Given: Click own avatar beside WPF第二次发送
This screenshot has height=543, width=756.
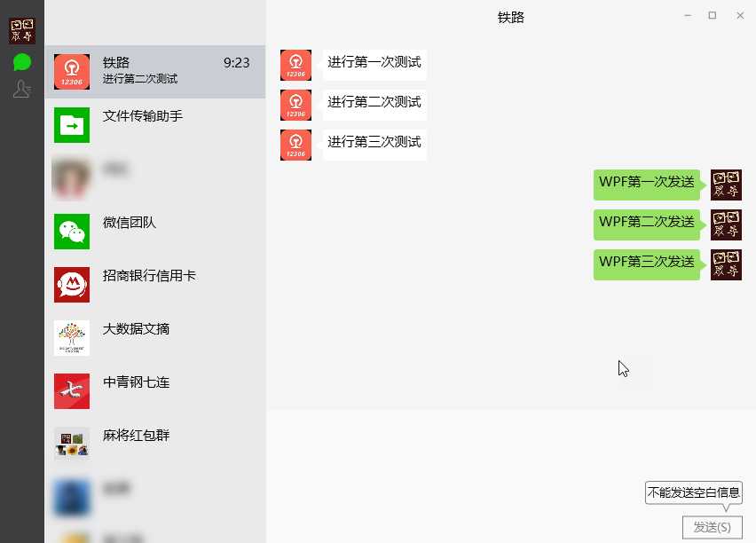Looking at the screenshot, I should 726,224.
